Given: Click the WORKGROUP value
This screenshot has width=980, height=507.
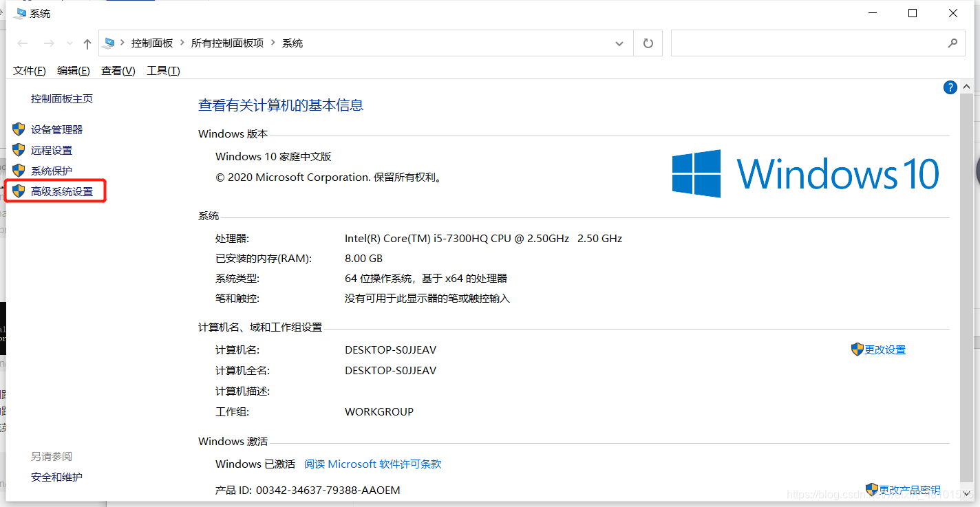Looking at the screenshot, I should 379,411.
